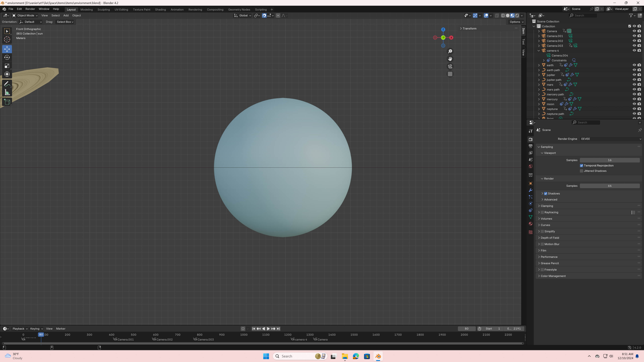Screen dimensions: 644x362
Task: Open Windows Start menu
Action: tap(266, 356)
